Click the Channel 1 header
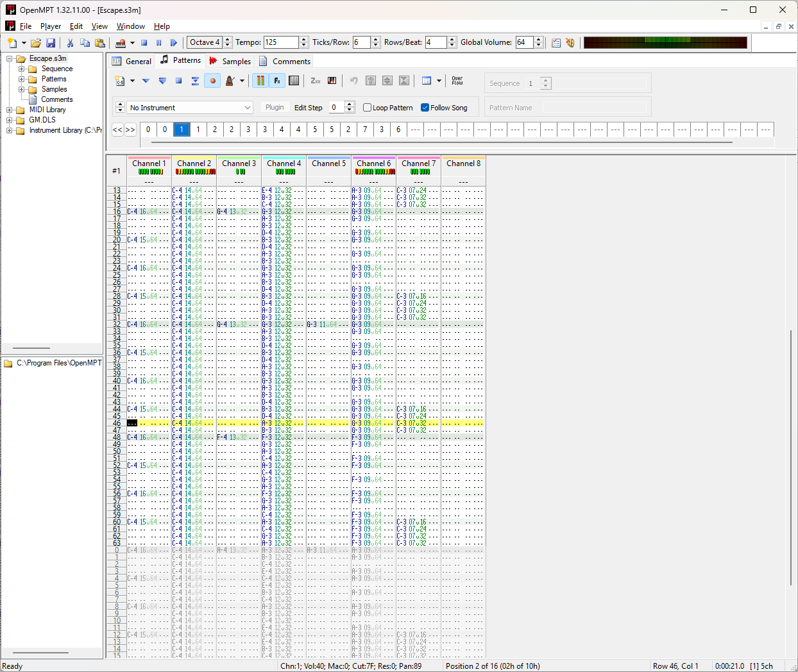The image size is (798, 672). (149, 164)
